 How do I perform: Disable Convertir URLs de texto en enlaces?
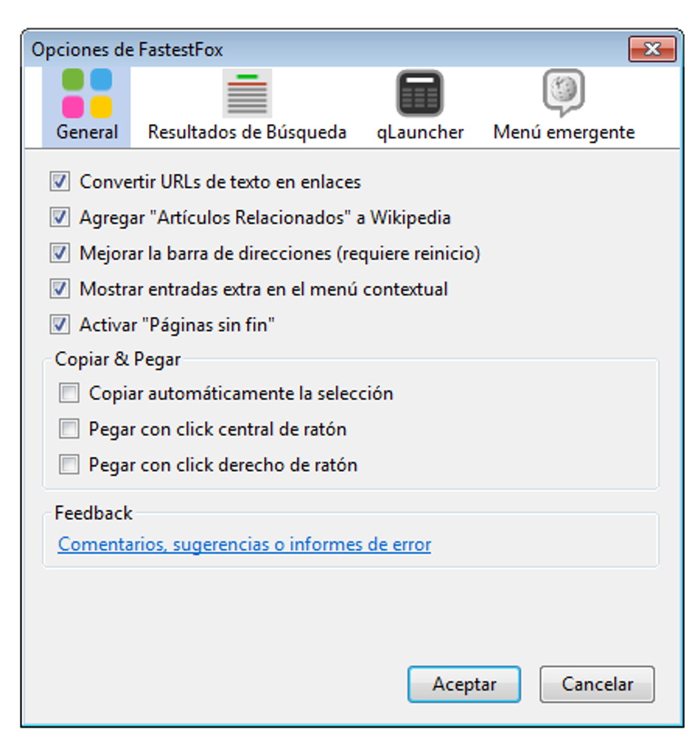(60, 180)
